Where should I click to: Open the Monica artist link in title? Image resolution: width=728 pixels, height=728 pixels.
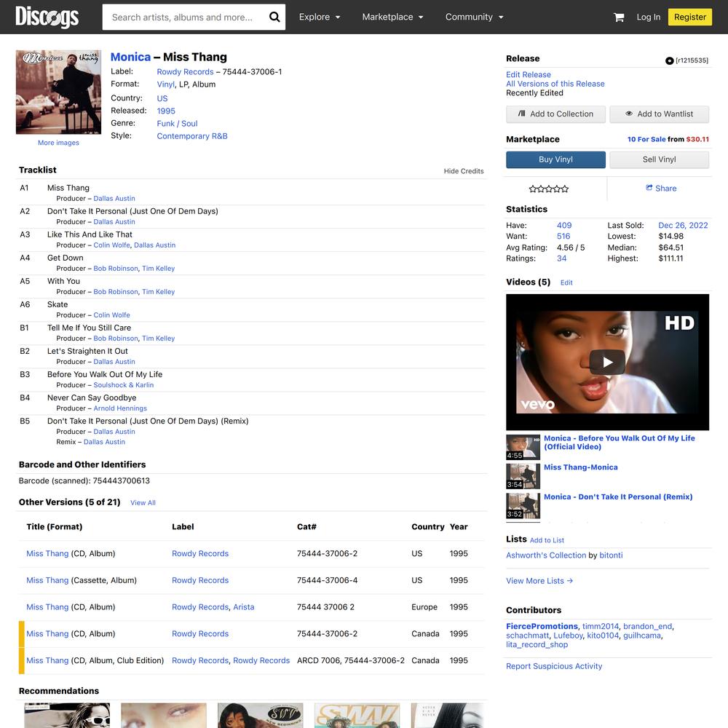(x=130, y=57)
